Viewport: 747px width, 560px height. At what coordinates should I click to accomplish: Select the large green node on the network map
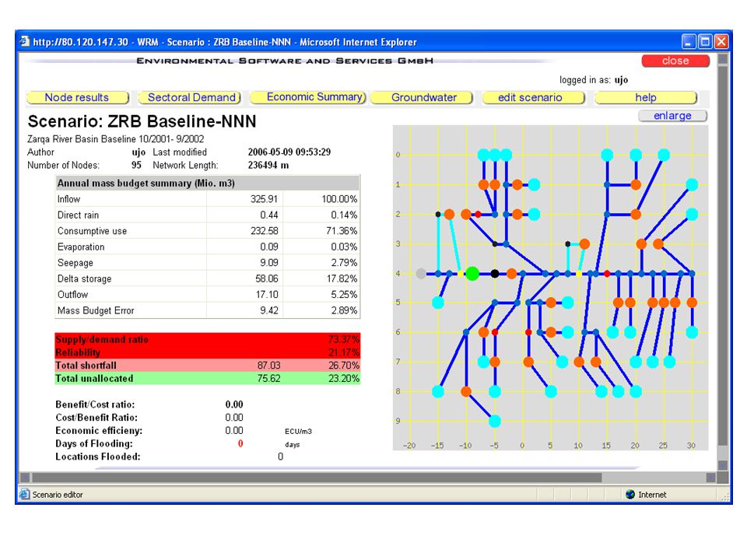pos(472,273)
